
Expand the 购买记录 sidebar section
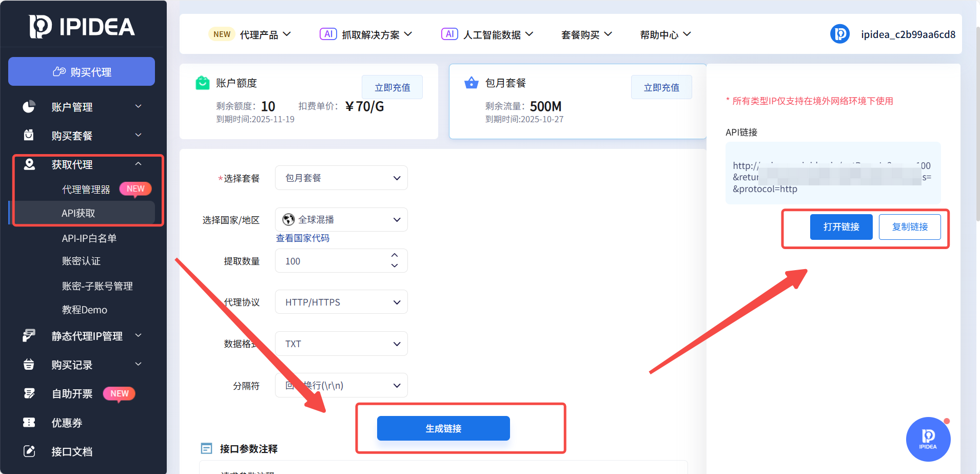(138, 364)
